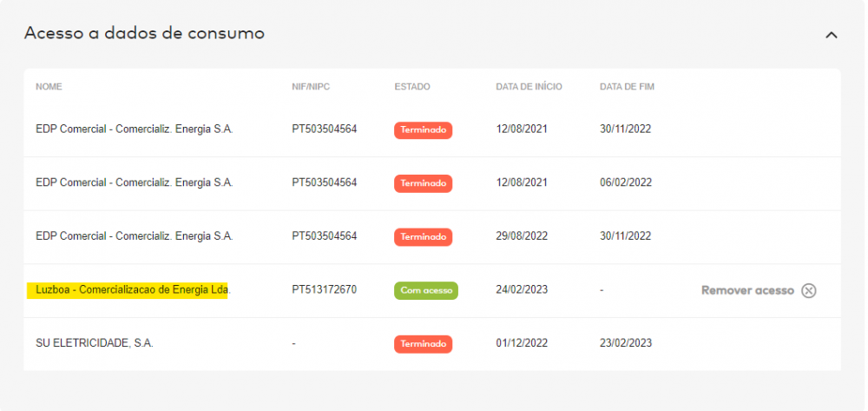The image size is (868, 411).
Task: Click the end date 06/02/2022
Action: [625, 182]
